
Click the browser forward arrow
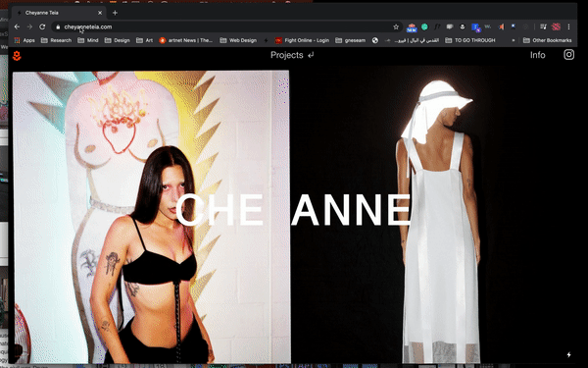pos(29,26)
